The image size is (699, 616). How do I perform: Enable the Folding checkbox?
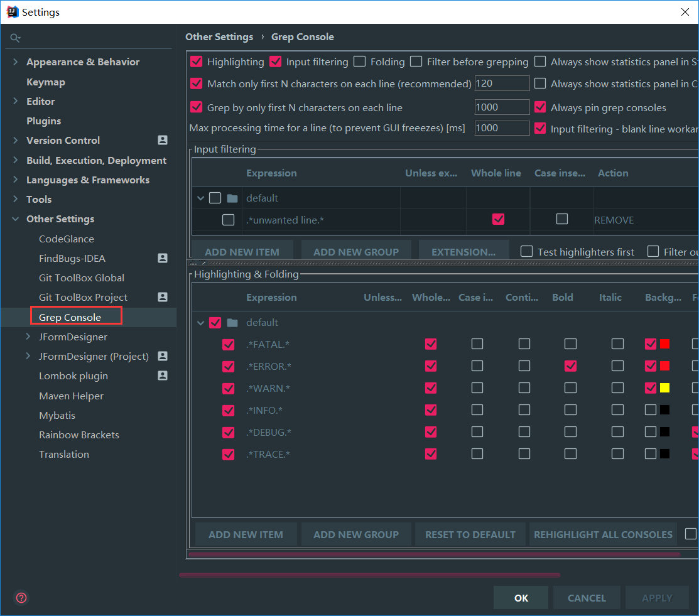pyautogui.click(x=360, y=62)
